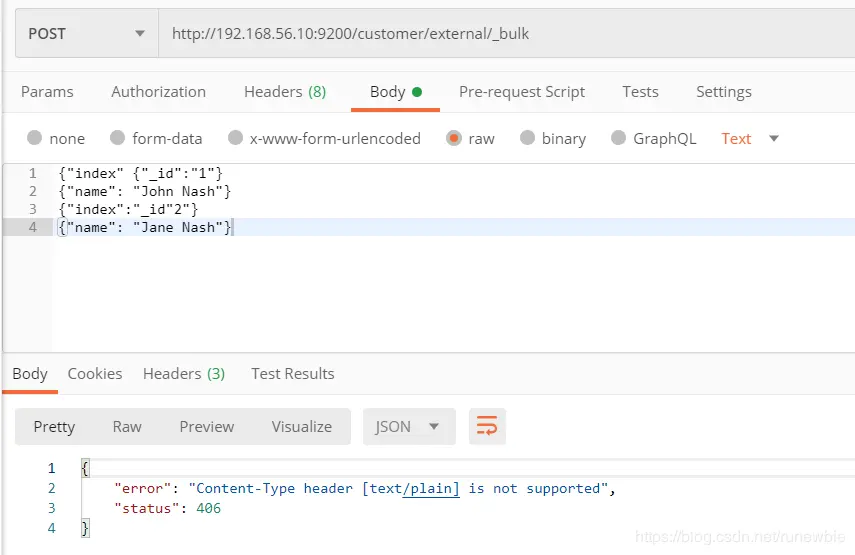
Task: Open the Visualize response view
Action: coord(302,426)
